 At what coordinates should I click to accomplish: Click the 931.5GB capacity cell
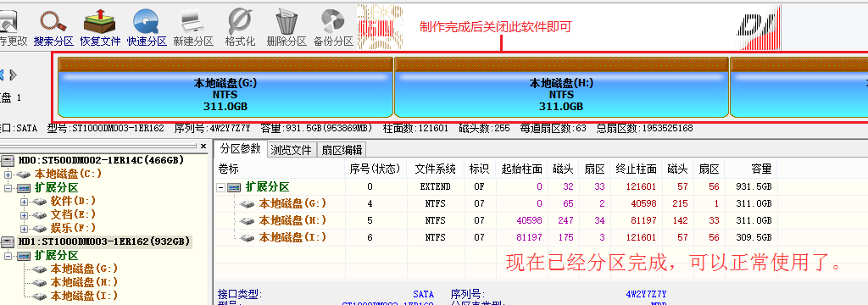pyautogui.click(x=754, y=187)
